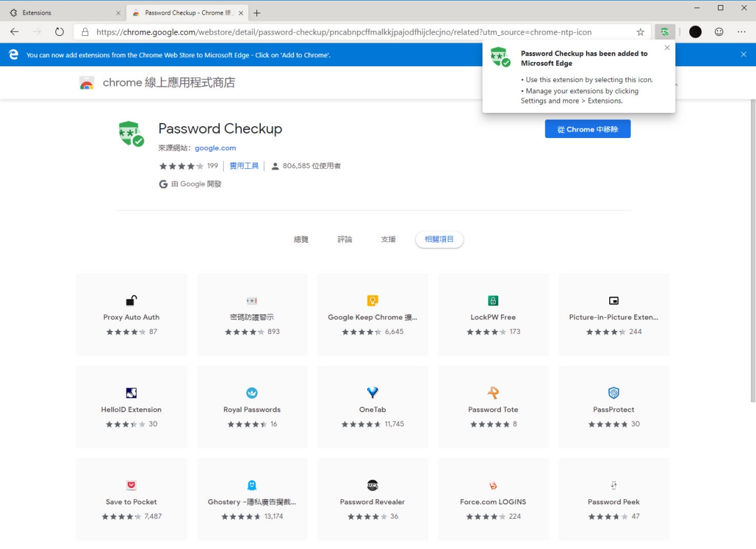Select the Password Checkup browser tab
The width and height of the screenshot is (756, 549).
click(187, 13)
